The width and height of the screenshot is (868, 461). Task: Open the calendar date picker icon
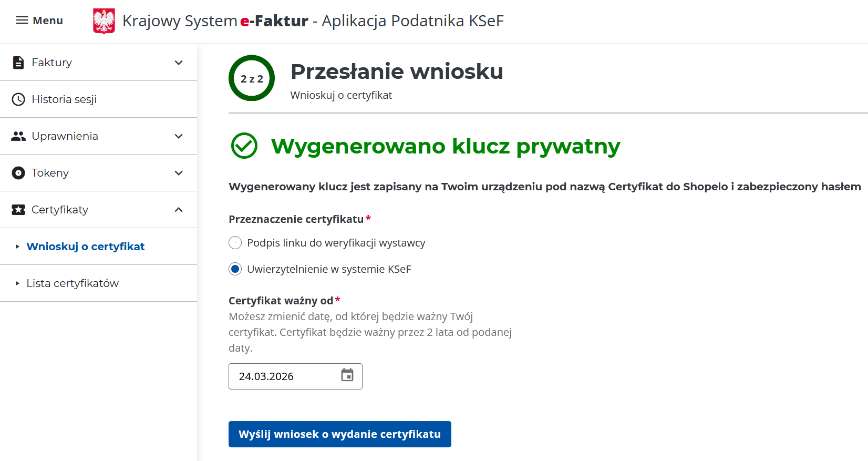click(347, 375)
